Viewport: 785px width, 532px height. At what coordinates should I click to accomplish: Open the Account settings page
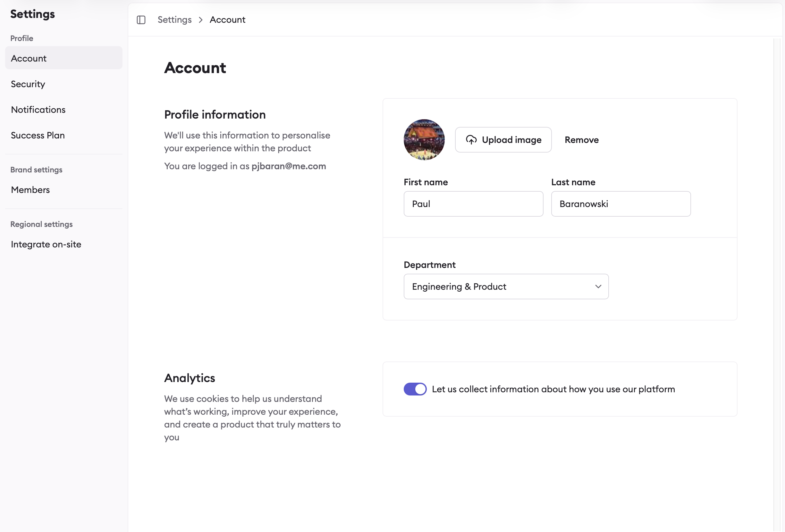point(28,58)
